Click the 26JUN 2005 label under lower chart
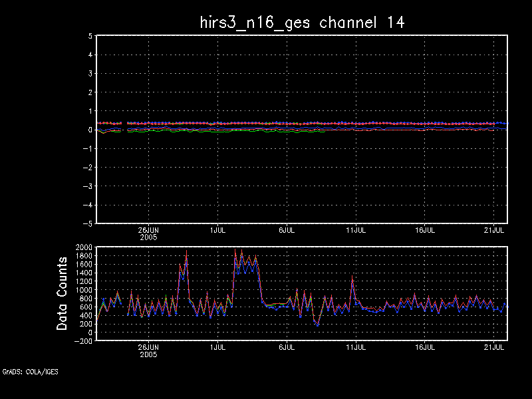Image resolution: width=532 pixels, height=399 pixels. point(148,350)
